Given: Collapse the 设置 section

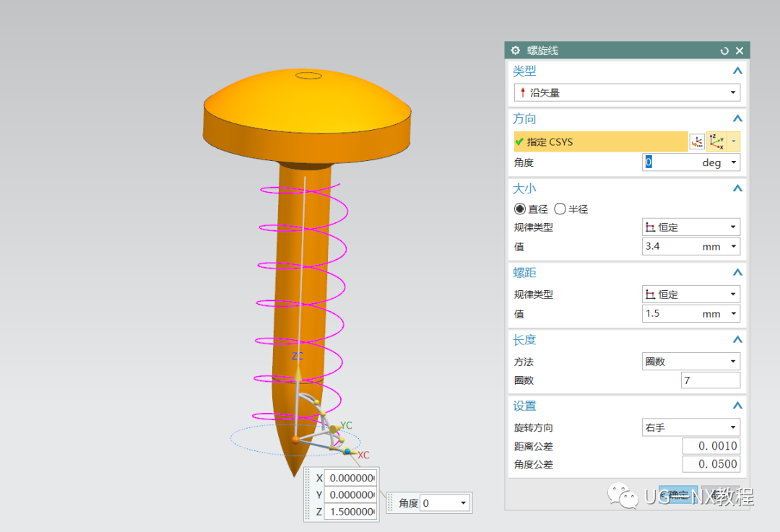Looking at the screenshot, I should tap(737, 406).
